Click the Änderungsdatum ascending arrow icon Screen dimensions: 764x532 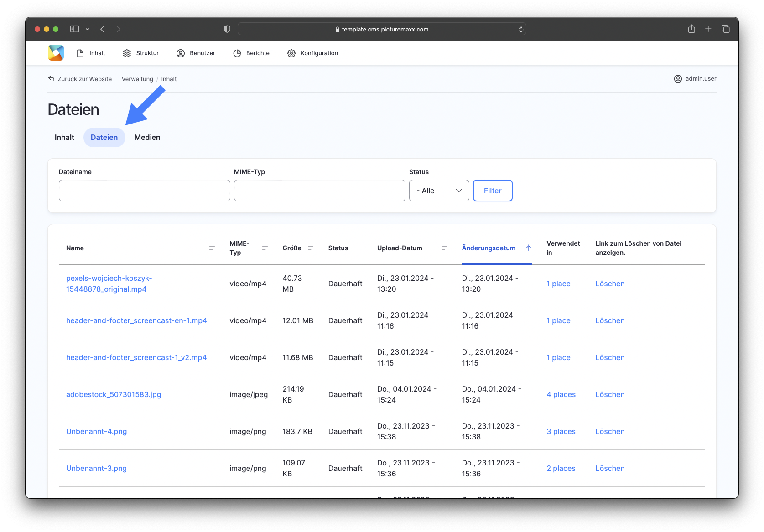(529, 248)
